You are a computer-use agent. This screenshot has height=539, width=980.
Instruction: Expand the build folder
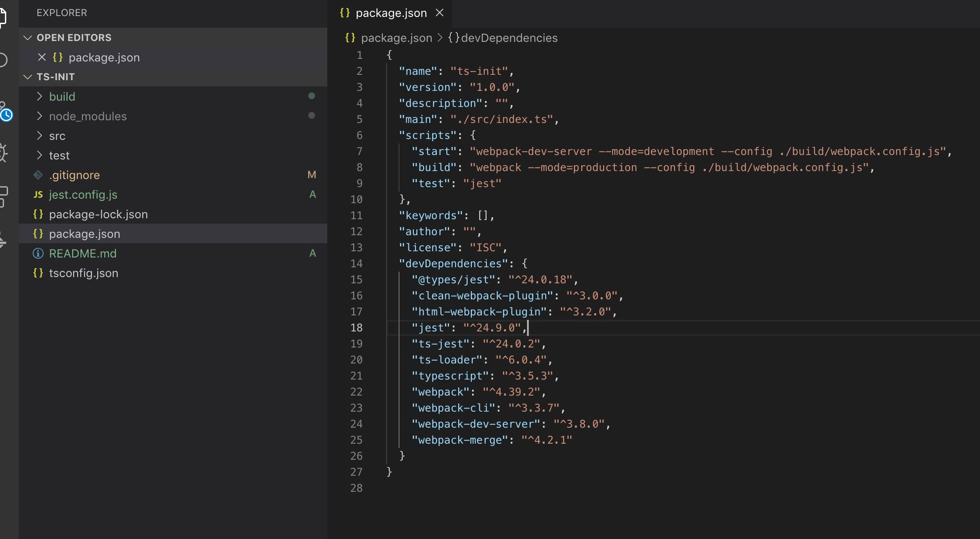[x=62, y=97]
